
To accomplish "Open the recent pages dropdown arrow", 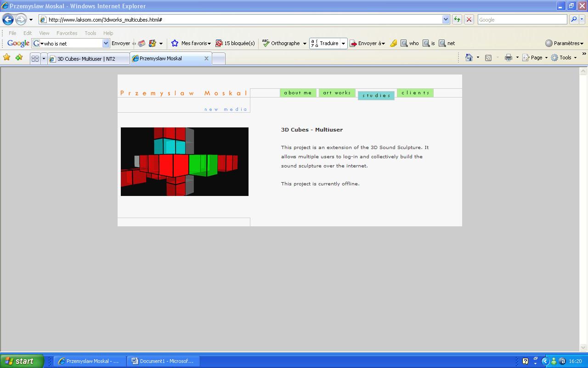I will pyautogui.click(x=31, y=20).
